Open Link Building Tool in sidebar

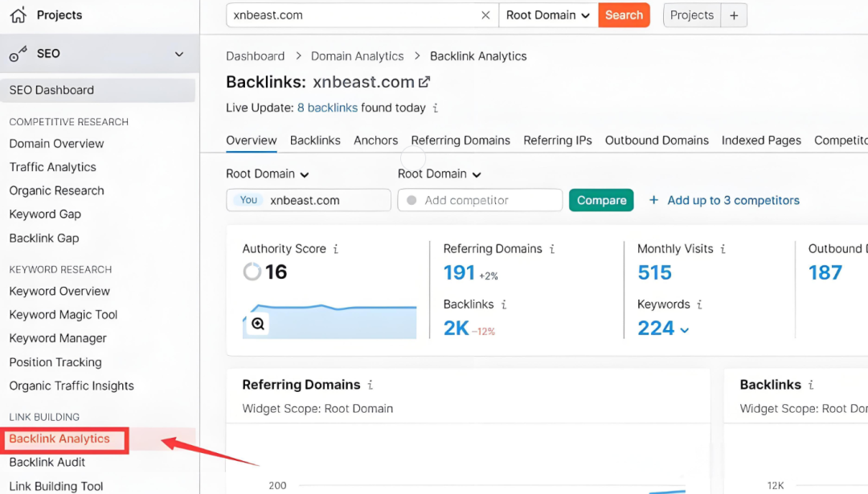[56, 486]
